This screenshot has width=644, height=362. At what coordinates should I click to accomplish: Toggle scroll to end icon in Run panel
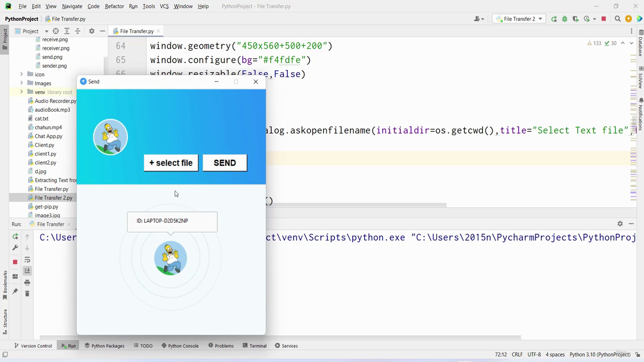(x=27, y=270)
